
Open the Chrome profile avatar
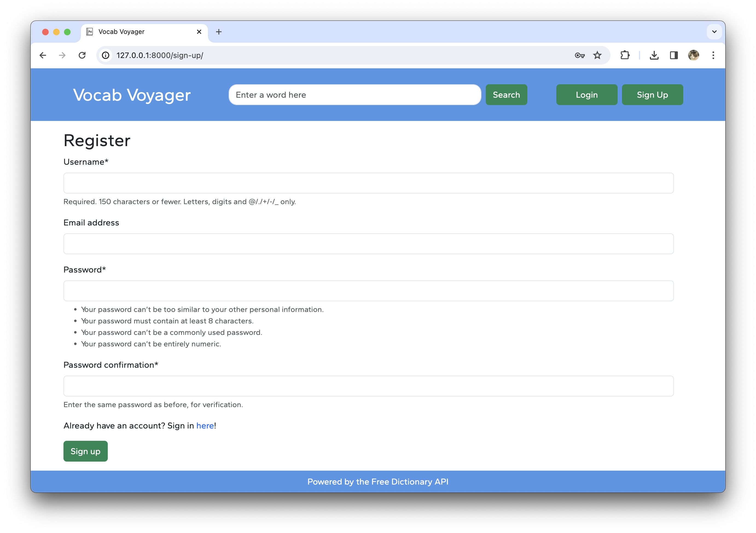(693, 55)
